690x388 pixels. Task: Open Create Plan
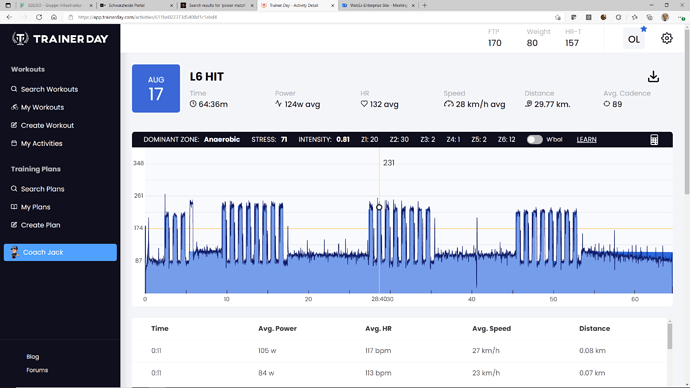click(x=35, y=225)
